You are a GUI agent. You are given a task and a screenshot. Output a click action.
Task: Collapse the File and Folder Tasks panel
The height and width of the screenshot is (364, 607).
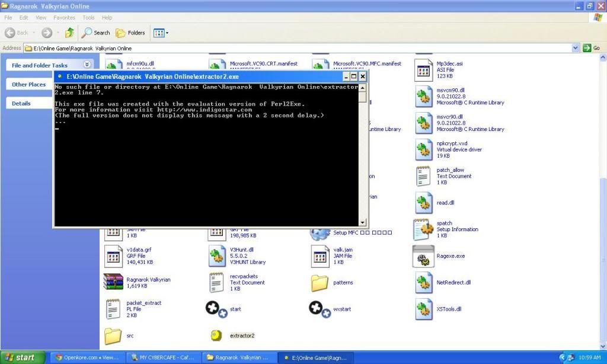[87, 65]
